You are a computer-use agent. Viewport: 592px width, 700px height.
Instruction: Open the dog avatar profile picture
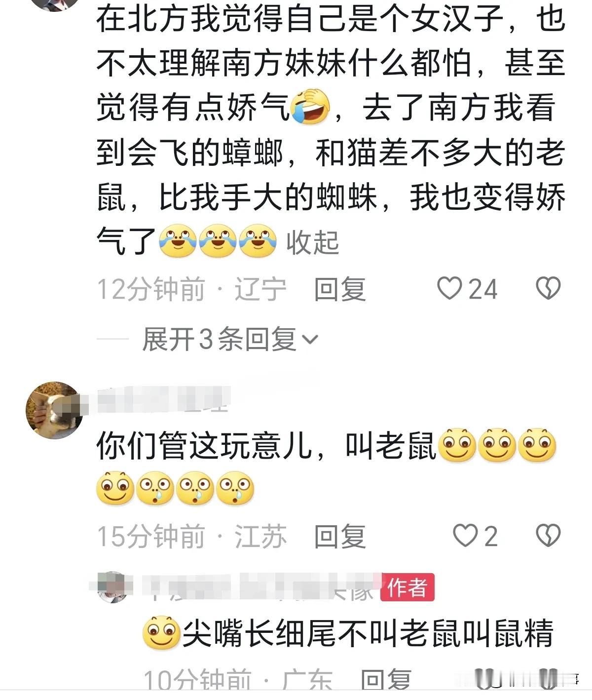(54, 410)
